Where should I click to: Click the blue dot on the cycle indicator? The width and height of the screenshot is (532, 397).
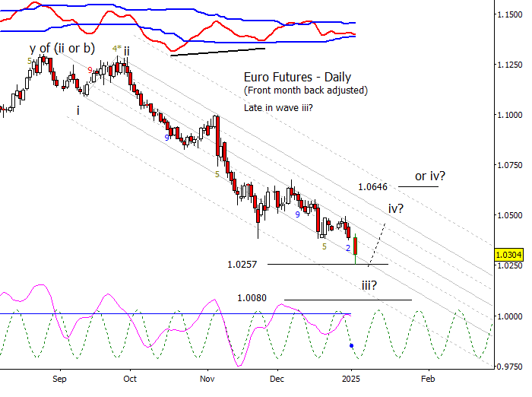pyautogui.click(x=351, y=346)
